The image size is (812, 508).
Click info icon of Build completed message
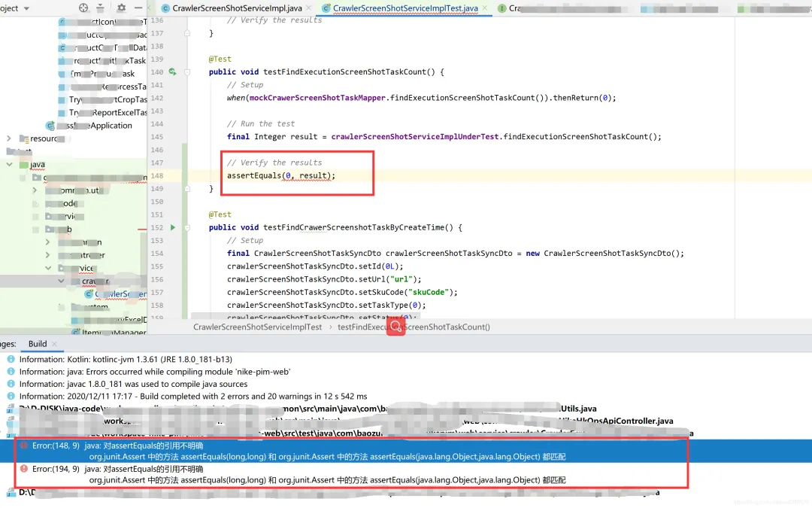(11, 396)
